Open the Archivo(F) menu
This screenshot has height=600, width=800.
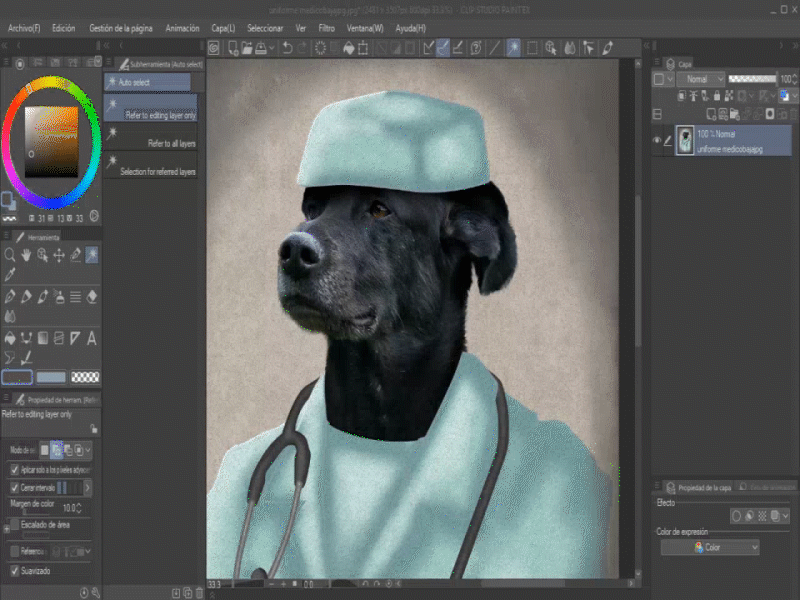click(x=24, y=29)
